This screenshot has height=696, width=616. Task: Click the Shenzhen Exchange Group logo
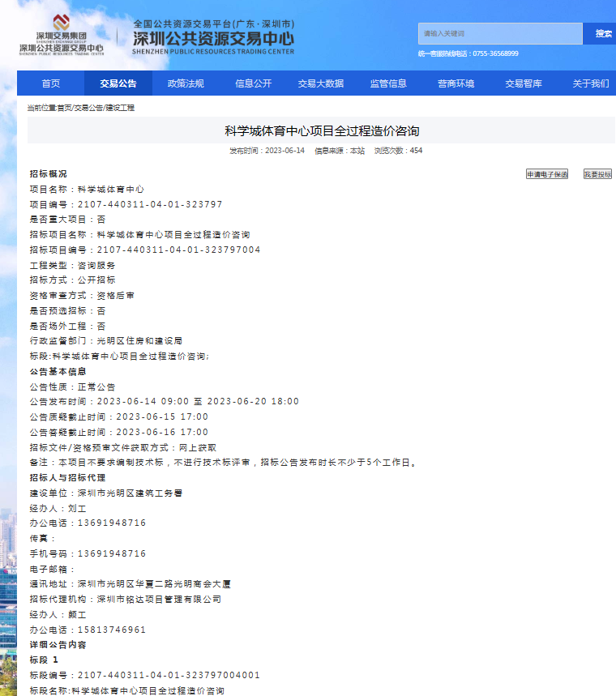[x=61, y=35]
